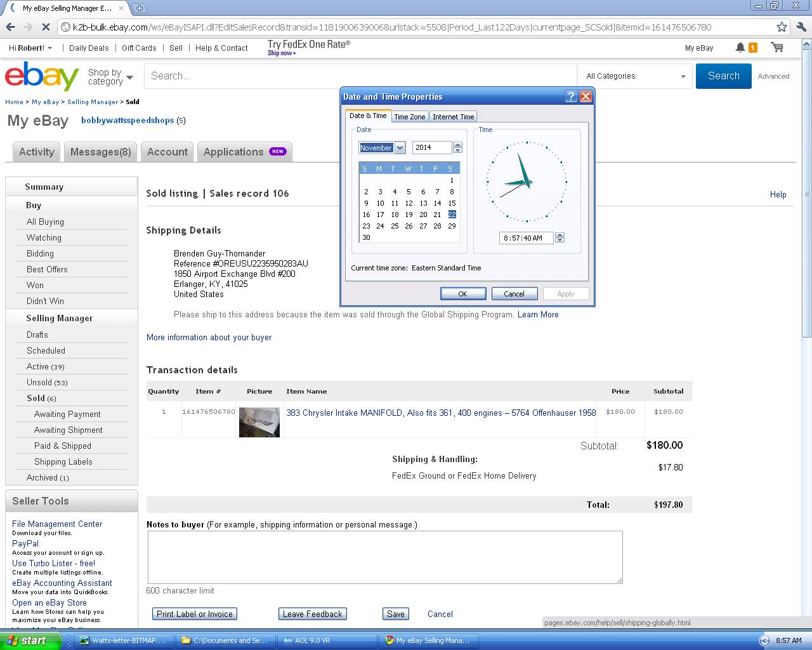Decrease the year with the down arrow
This screenshot has width=812, height=650.
pos(457,150)
